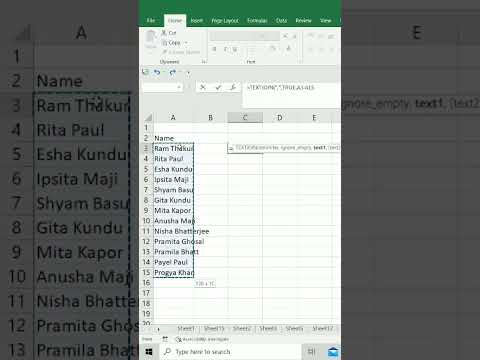Toggle Bold formatting
Image resolution: width=480 pixels, height=360 pixels.
(x=214, y=49)
